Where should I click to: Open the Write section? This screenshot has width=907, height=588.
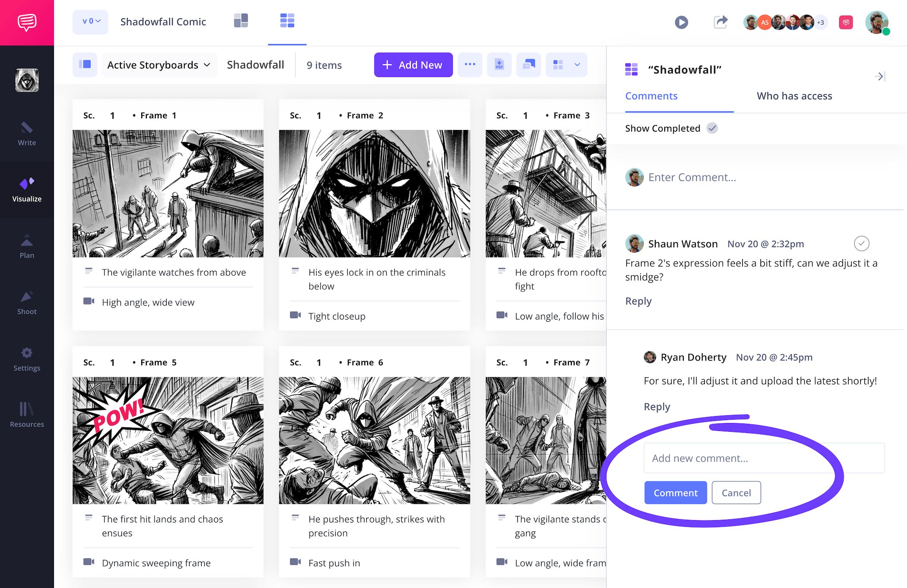click(27, 134)
